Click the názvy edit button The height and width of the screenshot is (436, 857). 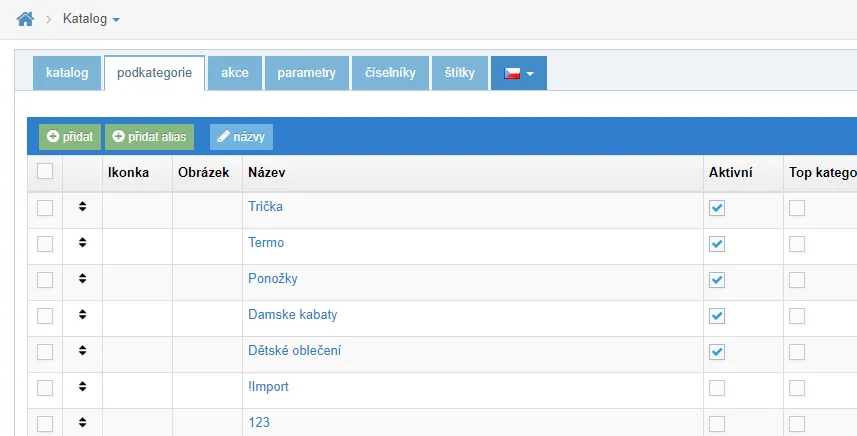pyautogui.click(x=241, y=137)
